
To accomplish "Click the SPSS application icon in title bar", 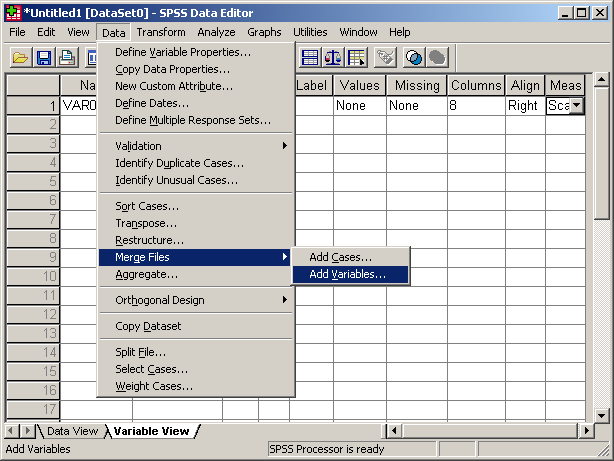I will 13,13.
